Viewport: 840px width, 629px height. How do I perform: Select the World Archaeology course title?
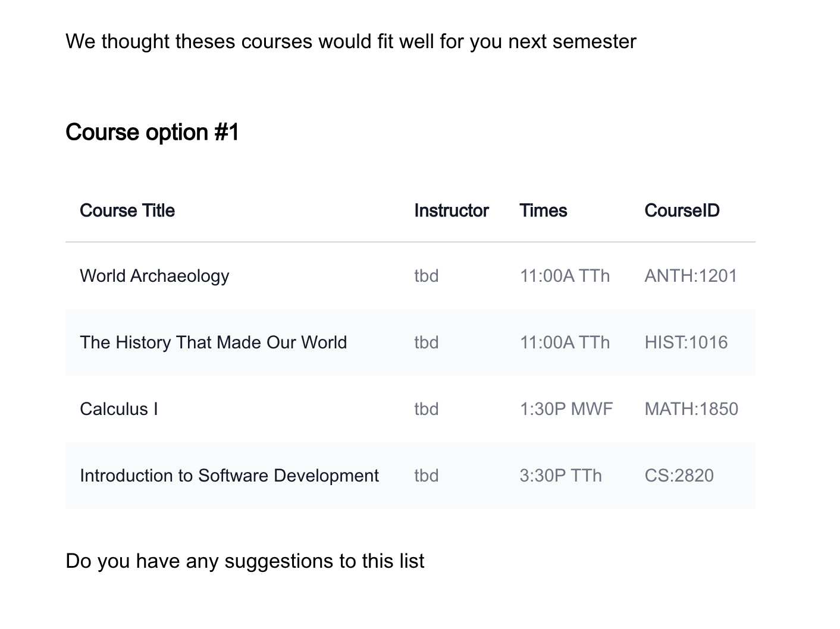point(154,276)
